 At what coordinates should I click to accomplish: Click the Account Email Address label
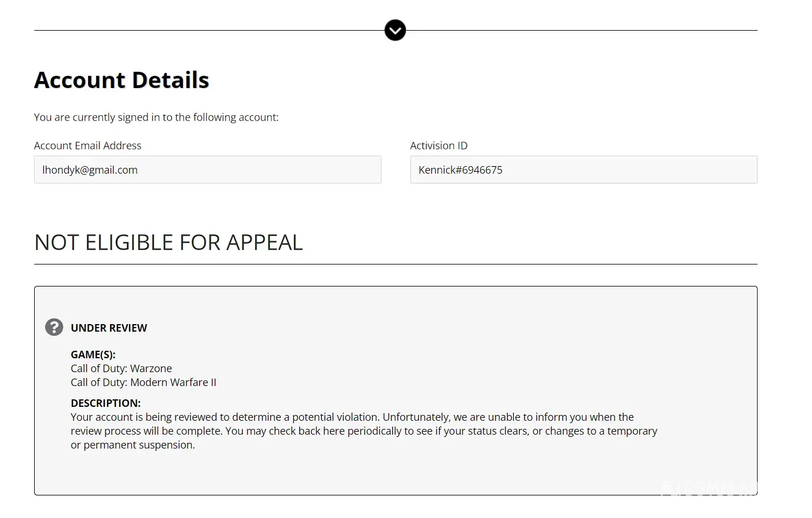[x=87, y=146]
